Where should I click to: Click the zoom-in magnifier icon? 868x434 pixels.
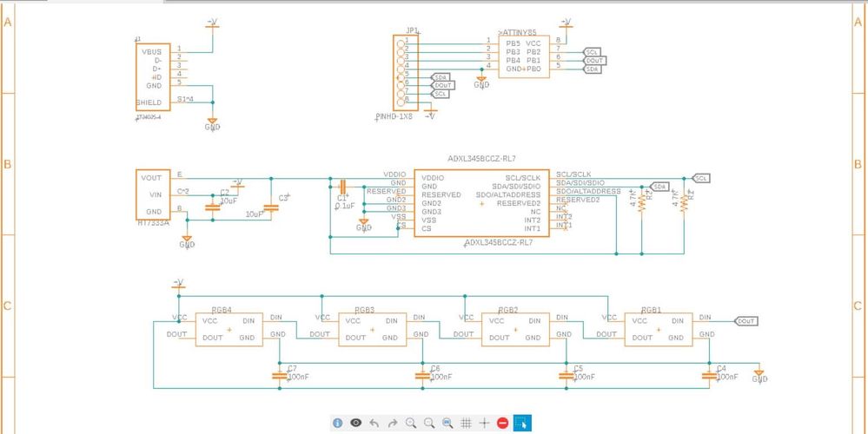point(411,423)
